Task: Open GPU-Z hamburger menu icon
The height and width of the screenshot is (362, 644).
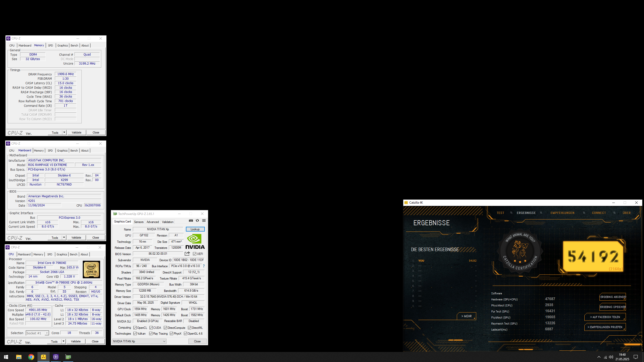Action: click(204, 220)
